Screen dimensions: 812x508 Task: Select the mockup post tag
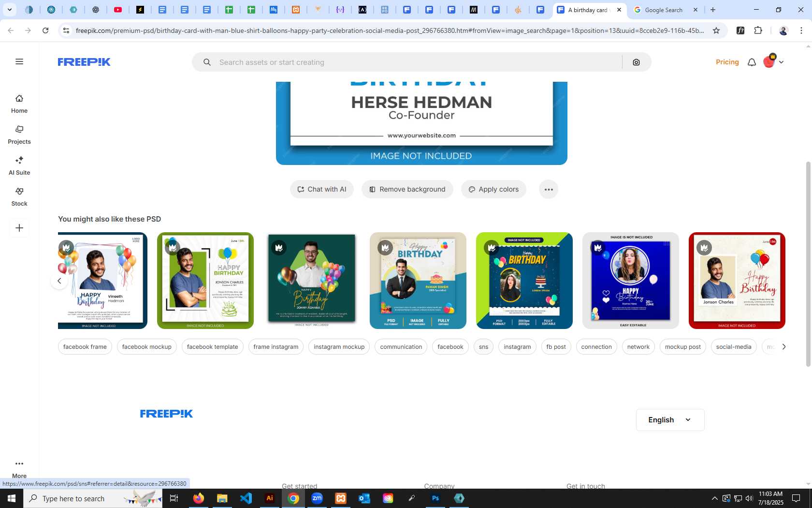(x=683, y=347)
